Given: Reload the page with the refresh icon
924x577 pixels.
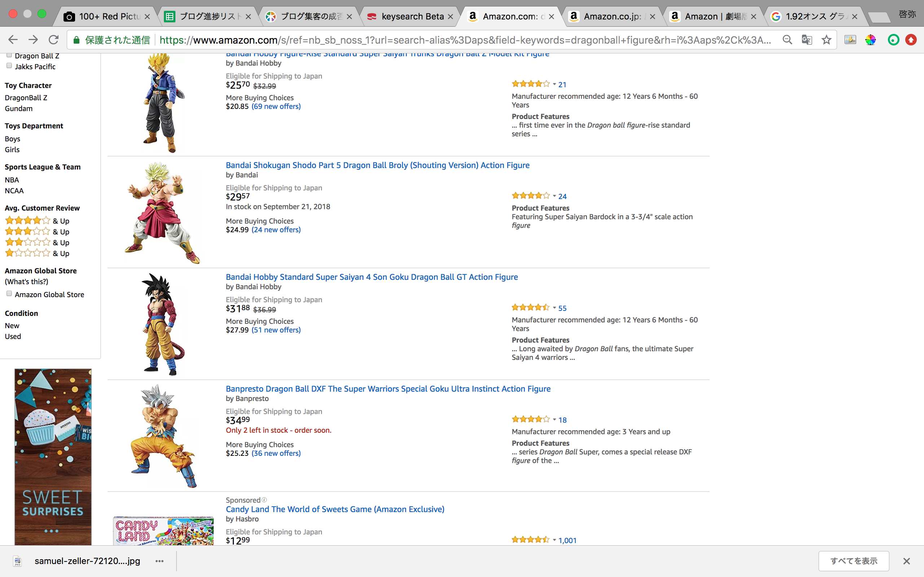Looking at the screenshot, I should click(53, 40).
